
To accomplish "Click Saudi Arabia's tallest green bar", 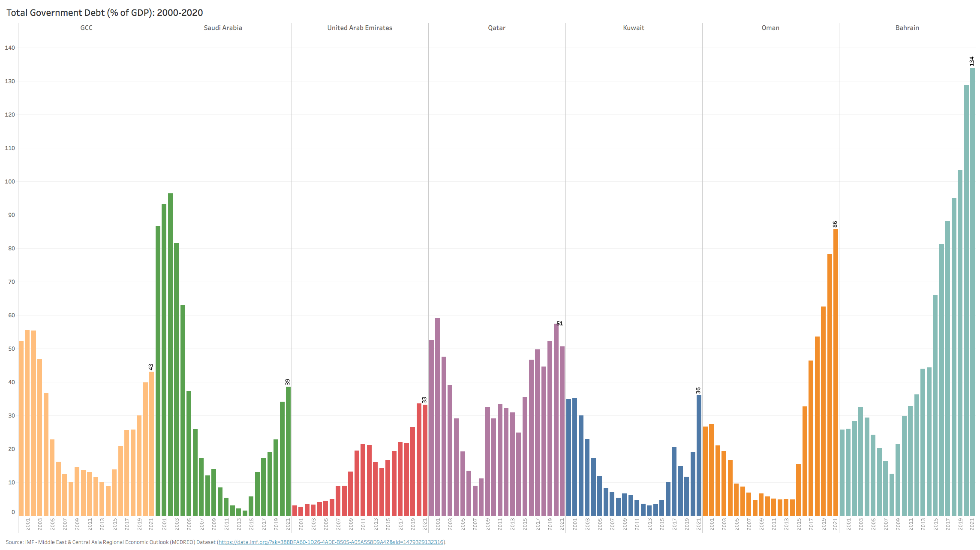I will tap(170, 354).
